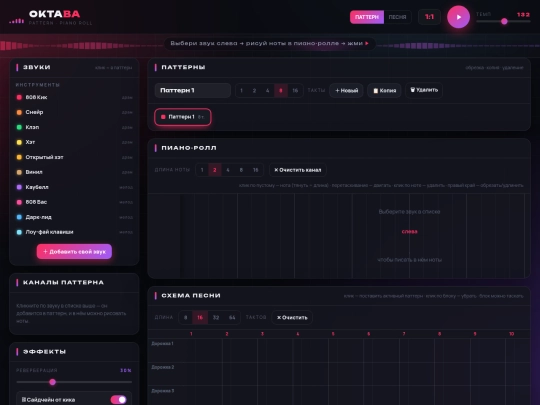The height and width of the screenshot is (405, 540).
Task: Click the Дорожка 2 track label
Action: click(163, 367)
